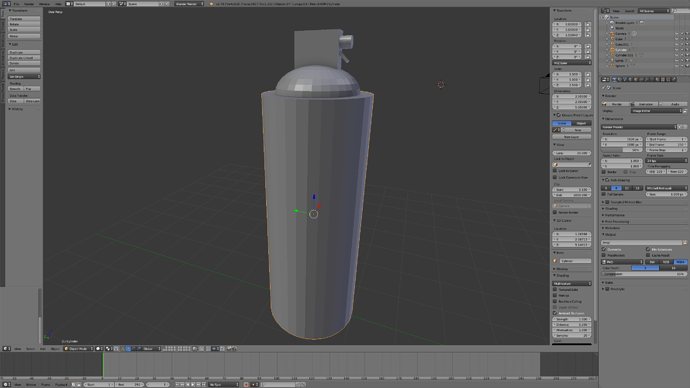Click the OpenGL render camera icon
The image size is (690, 388).
click(229, 348)
